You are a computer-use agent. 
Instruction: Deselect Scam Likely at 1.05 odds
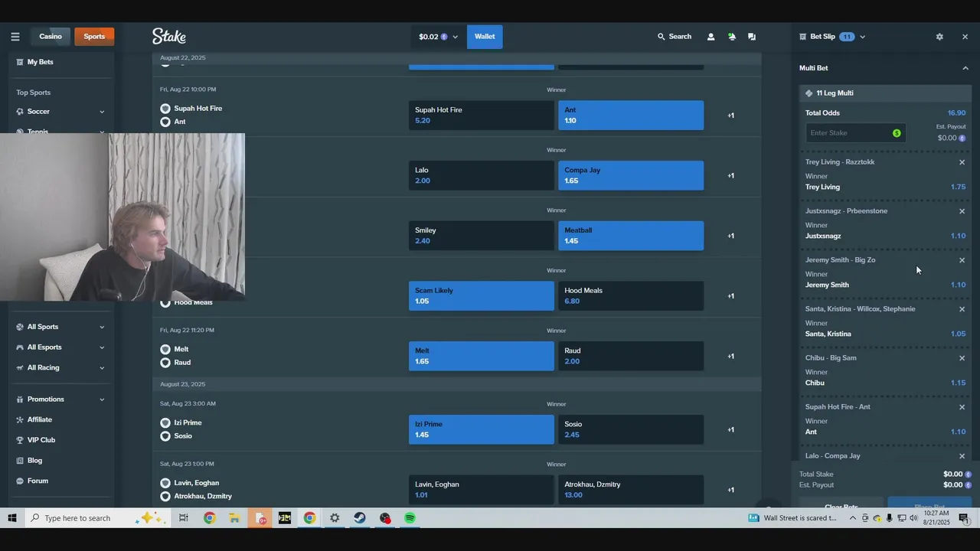(x=481, y=296)
